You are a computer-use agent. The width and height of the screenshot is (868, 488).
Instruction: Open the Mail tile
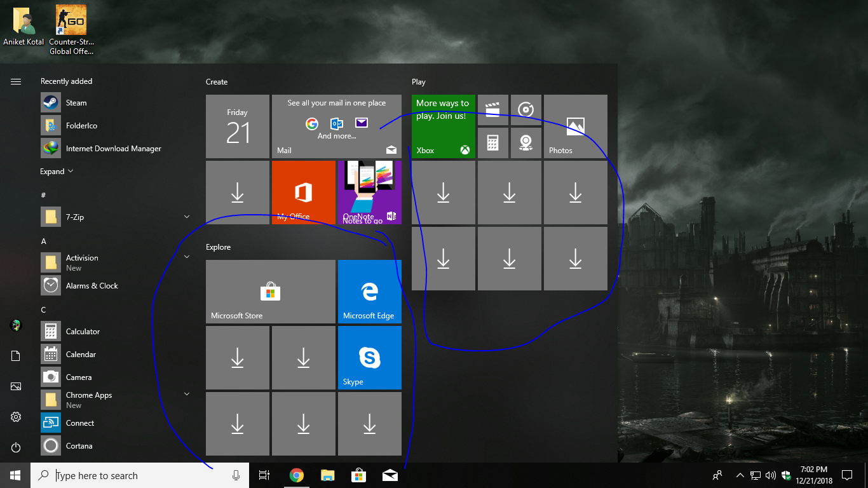click(x=337, y=126)
